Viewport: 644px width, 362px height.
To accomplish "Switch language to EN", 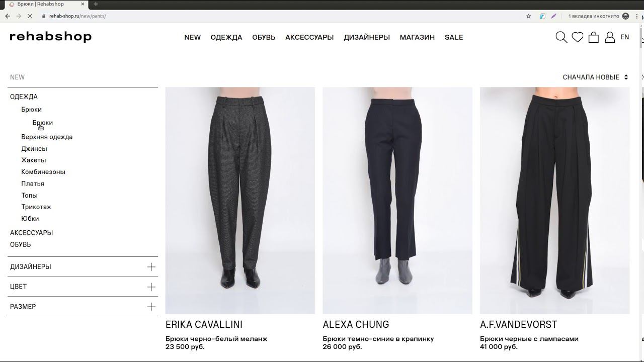I will 625,37.
